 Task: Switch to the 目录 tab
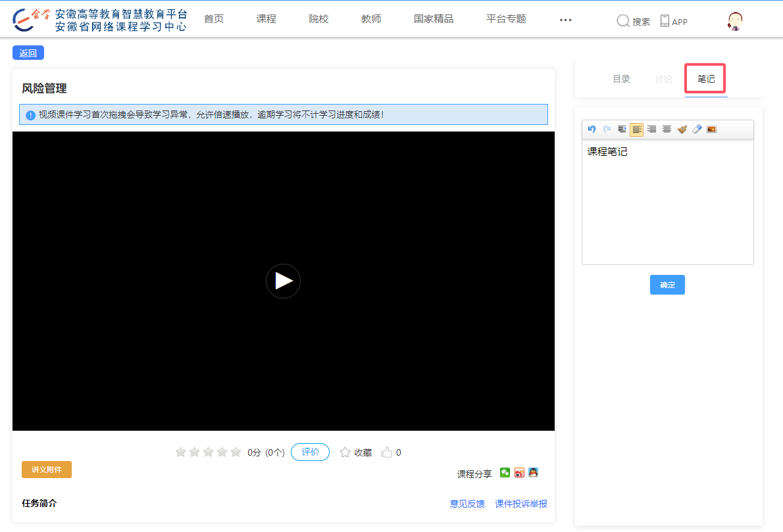(621, 79)
